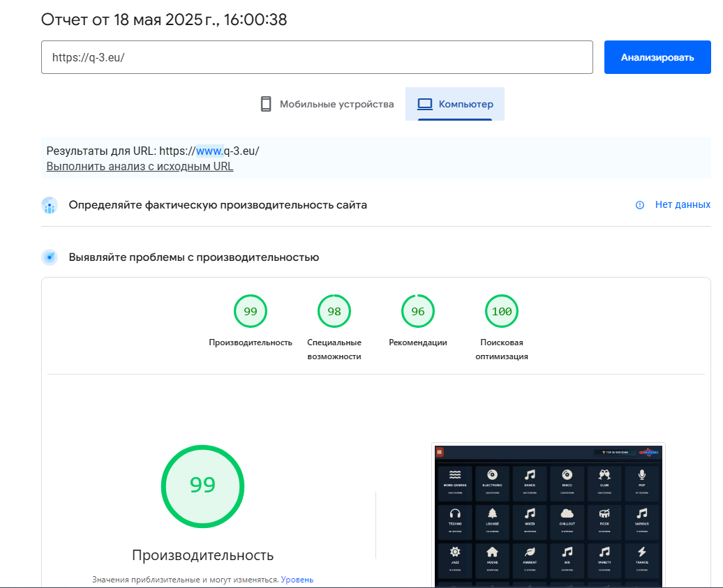Screen dimensions: 723x588
Task: Click the heading 'Отчет от 18 мая 2025 г., 16:00:38'
Action: [x=164, y=20]
